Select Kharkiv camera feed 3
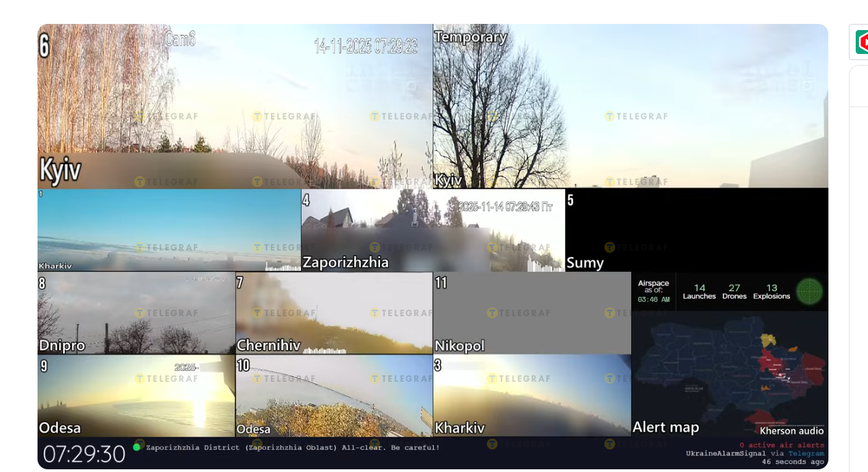Viewport: 868px width, 472px height. coord(532,395)
